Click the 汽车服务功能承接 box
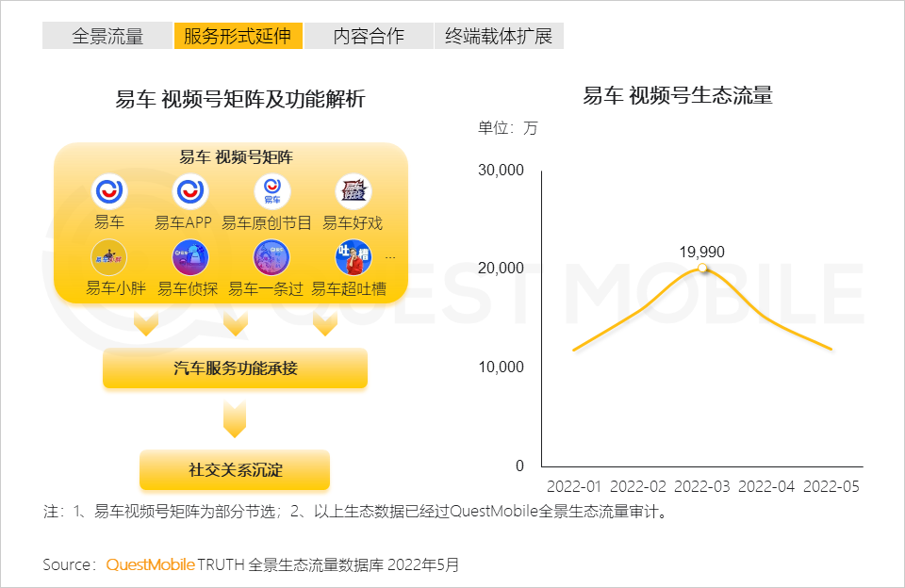Viewport: 905px width, 588px height. pos(235,368)
